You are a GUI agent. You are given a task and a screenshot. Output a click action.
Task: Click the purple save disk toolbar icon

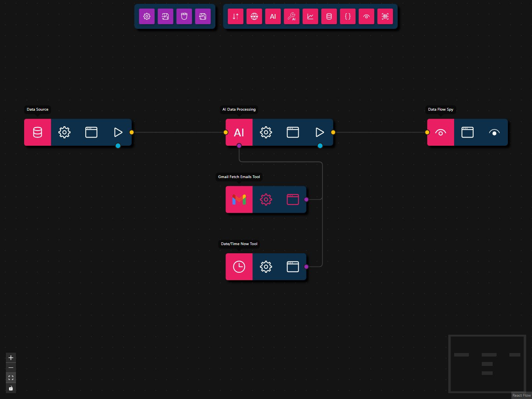tap(203, 16)
